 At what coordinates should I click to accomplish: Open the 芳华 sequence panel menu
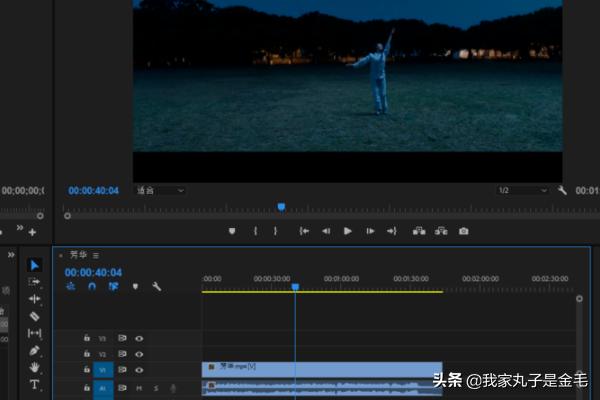pos(96,255)
